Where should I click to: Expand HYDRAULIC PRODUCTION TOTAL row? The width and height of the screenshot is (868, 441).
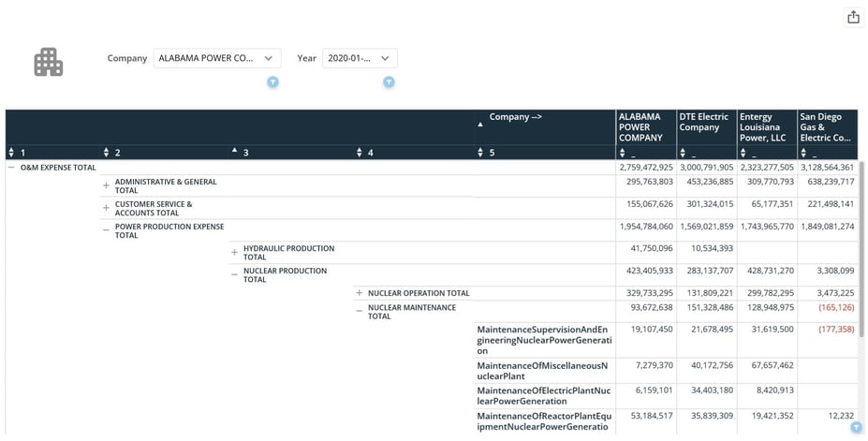click(234, 252)
